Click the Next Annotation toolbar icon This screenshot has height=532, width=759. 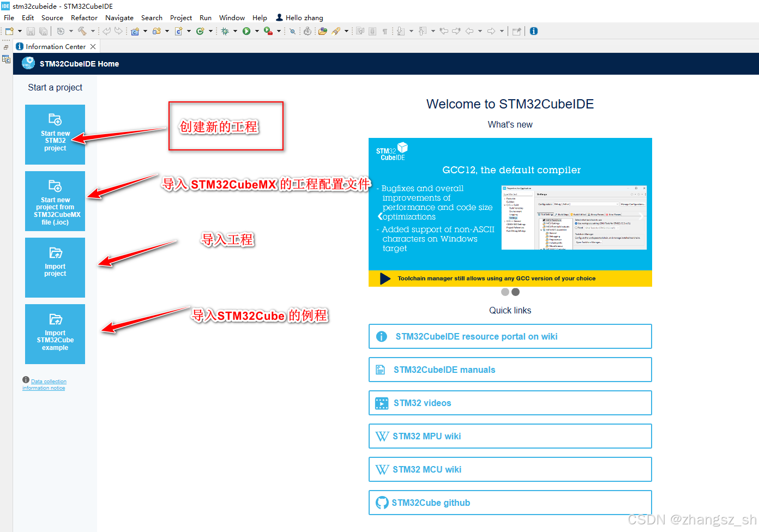[x=400, y=31]
